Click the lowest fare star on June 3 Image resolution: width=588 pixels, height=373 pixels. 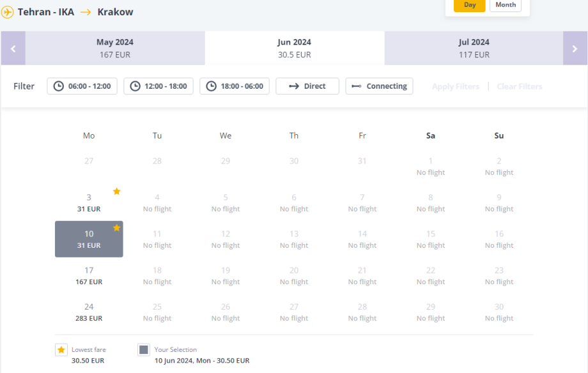(116, 191)
